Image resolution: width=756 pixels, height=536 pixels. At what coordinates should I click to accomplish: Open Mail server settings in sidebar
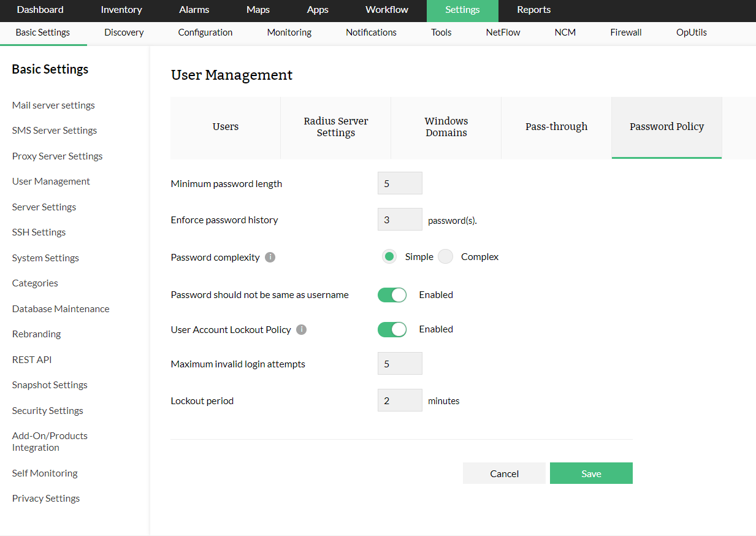[53, 105]
